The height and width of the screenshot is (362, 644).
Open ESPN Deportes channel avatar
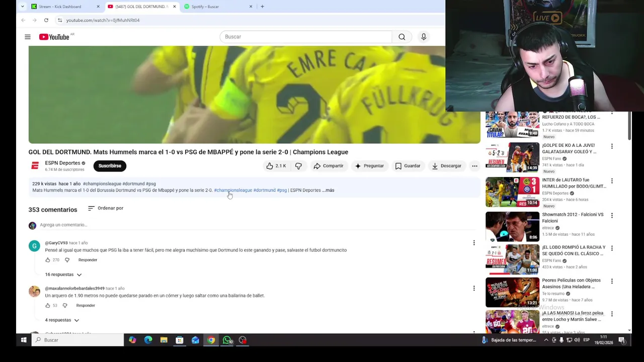35,166
